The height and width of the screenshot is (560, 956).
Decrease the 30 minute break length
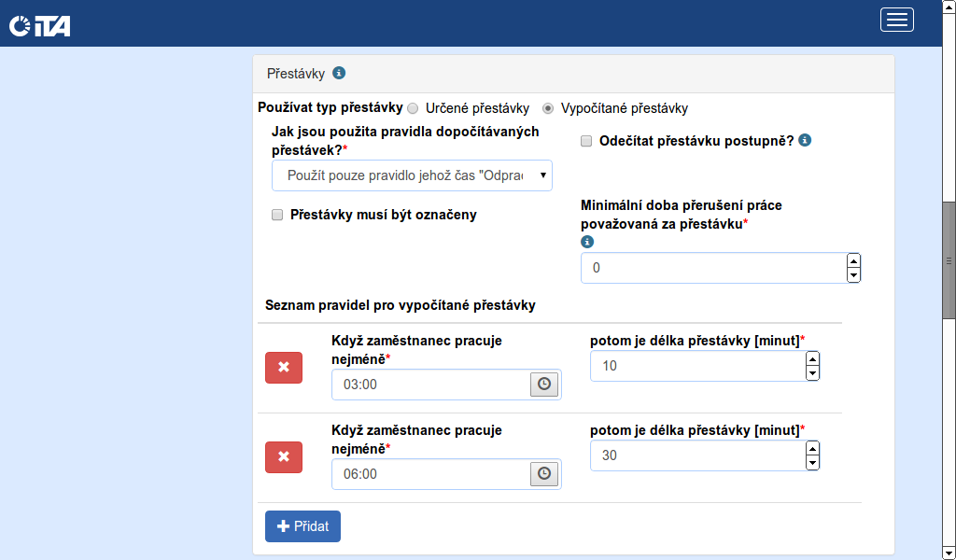tap(812, 463)
